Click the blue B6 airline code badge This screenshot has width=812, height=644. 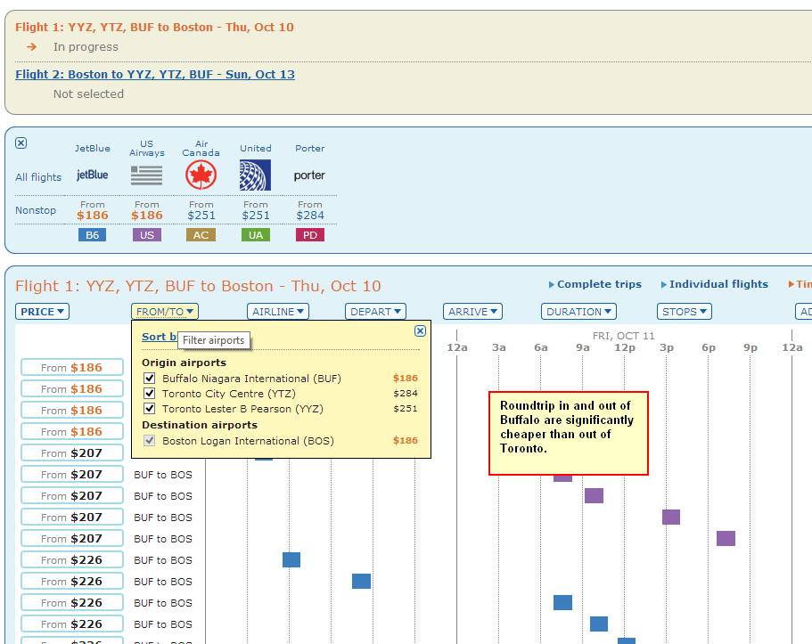[x=92, y=235]
